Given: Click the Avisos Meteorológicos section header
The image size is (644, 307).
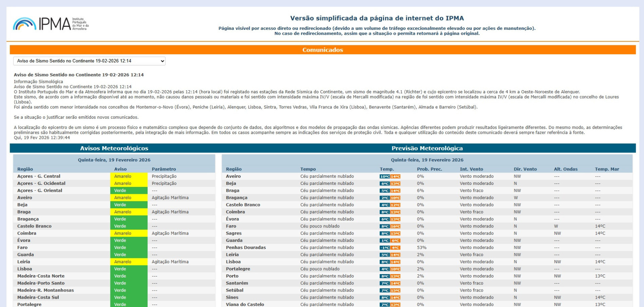Looking at the screenshot, I should 114,148.
